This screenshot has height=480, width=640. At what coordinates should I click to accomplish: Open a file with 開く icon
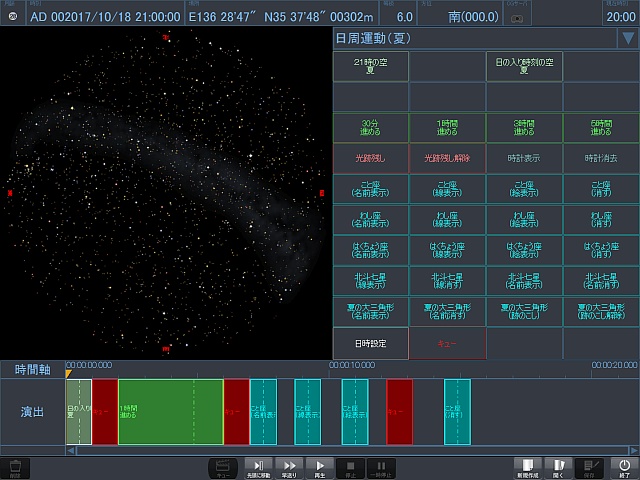coord(559,467)
